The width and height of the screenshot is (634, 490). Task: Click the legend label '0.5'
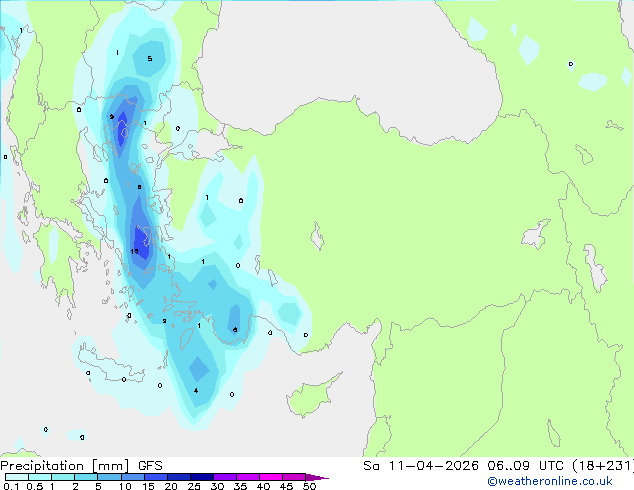click(34, 486)
